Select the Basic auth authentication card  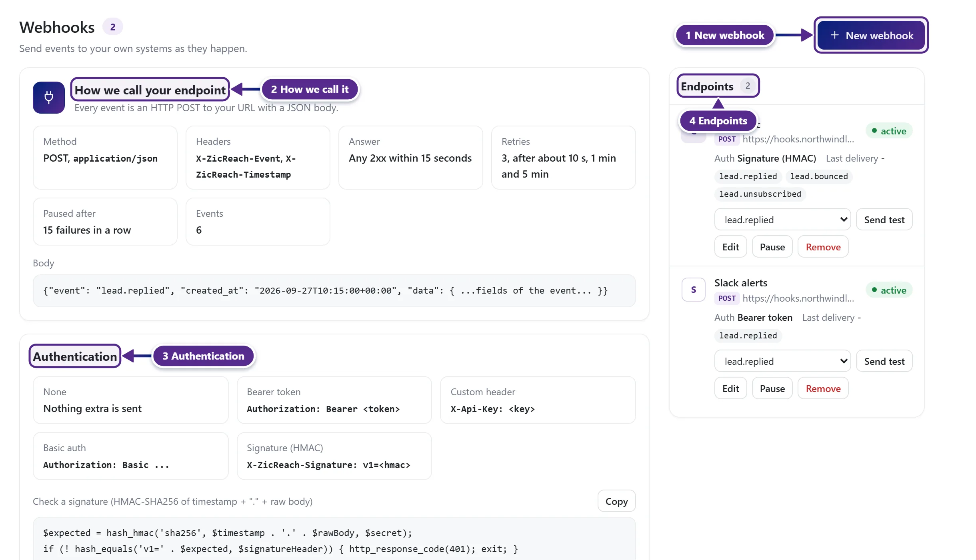[x=131, y=456]
